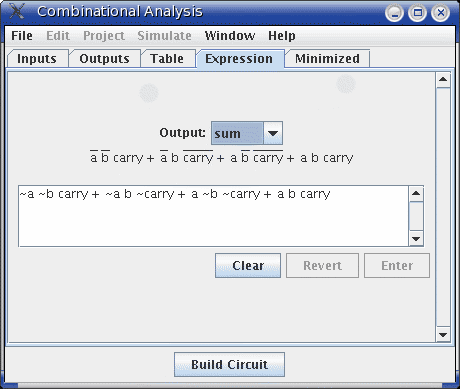Click the main panel scroll down arrow
The width and height of the screenshot is (460, 389).
point(443,335)
